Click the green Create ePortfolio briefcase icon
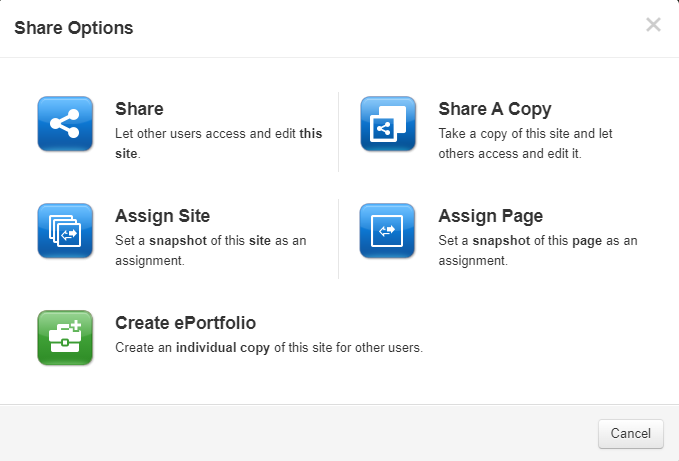This screenshot has width=679, height=461. tap(65, 338)
